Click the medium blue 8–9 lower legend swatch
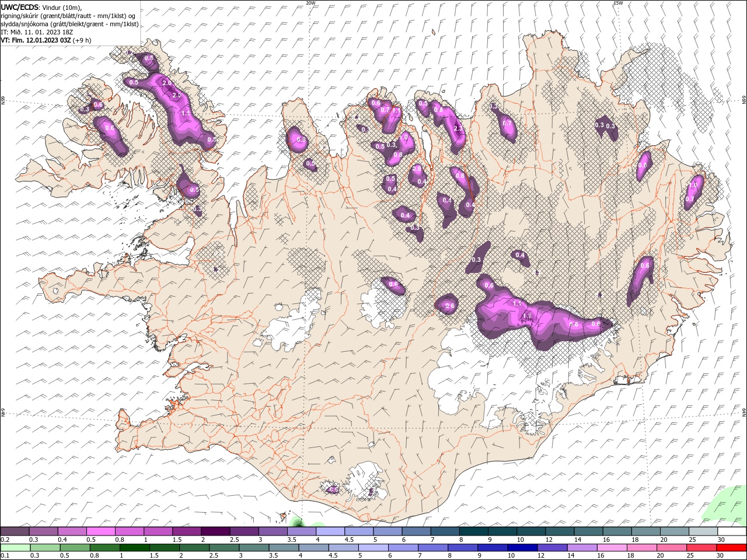Screen dimensions: 747x560 pos(462,548)
